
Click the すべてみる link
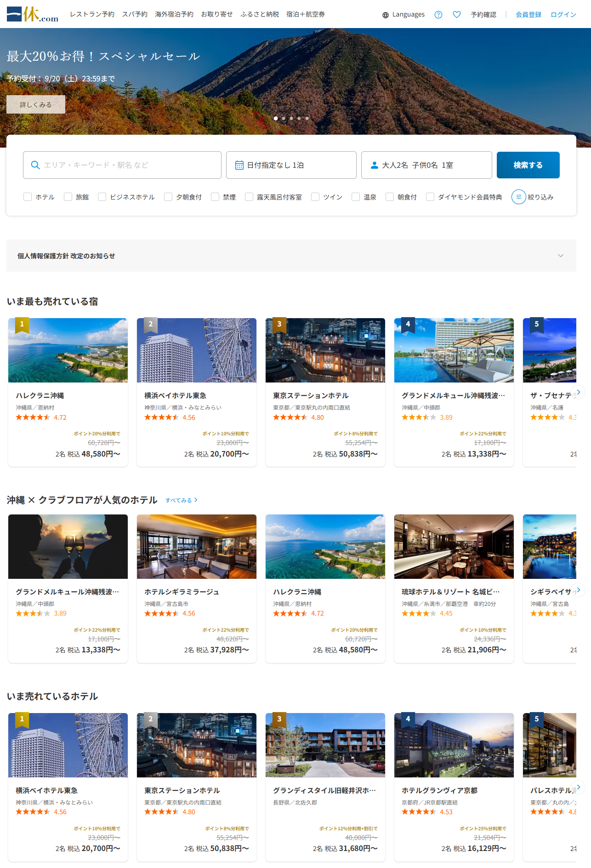(181, 500)
